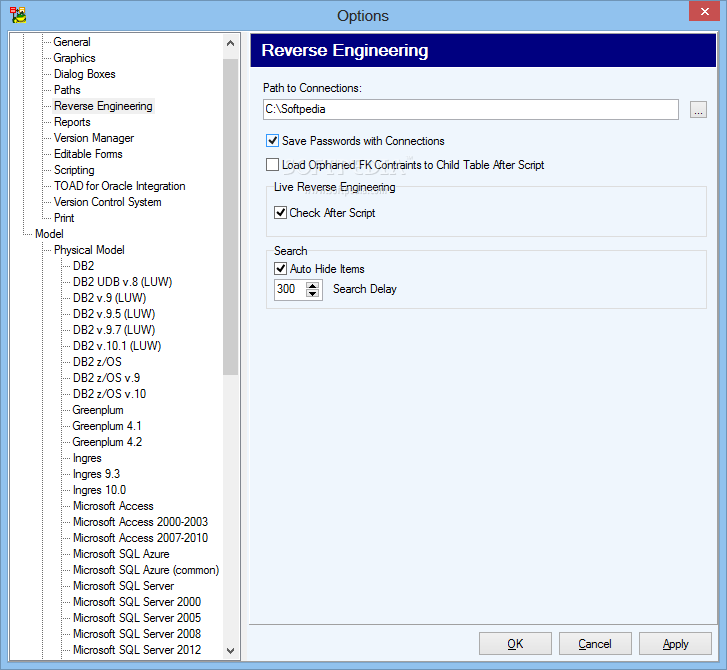Apply the current option changes

[x=675, y=644]
